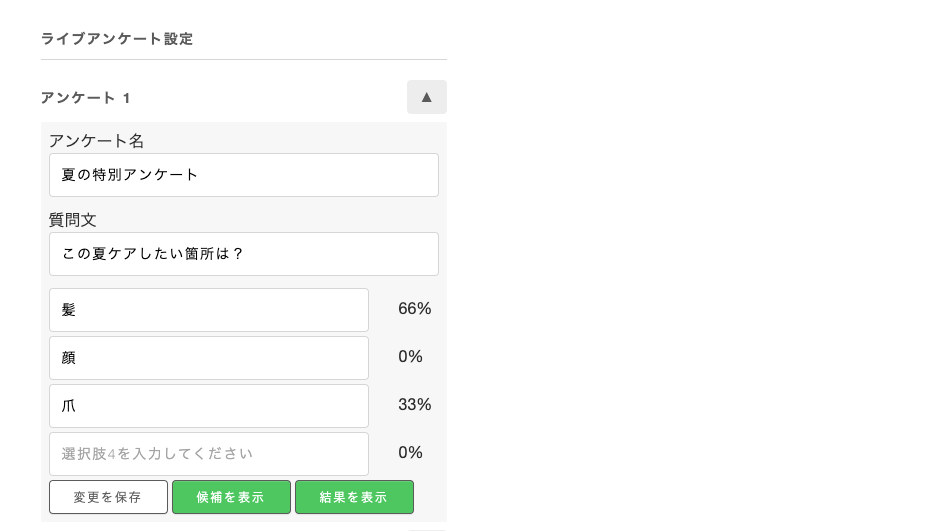Click the green 候補を表示 button

point(231,497)
